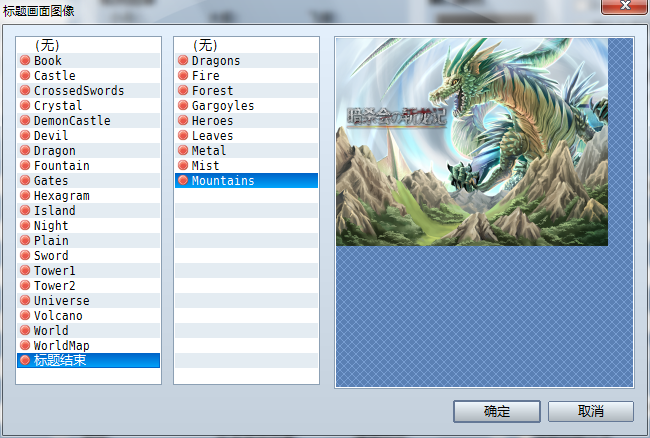Select Gargoyles in the middle list
Image resolution: width=650 pixels, height=438 pixels.
(x=246, y=105)
